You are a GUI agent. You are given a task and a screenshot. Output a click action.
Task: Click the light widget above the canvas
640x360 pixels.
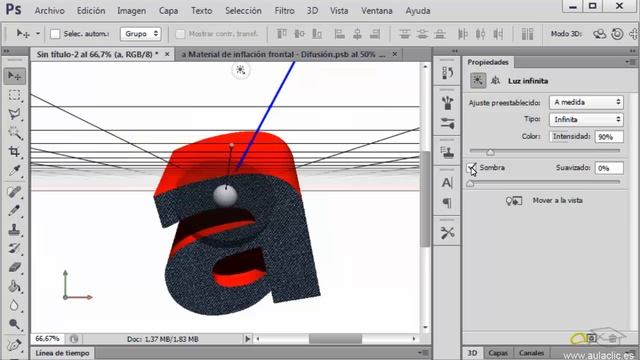[240, 70]
